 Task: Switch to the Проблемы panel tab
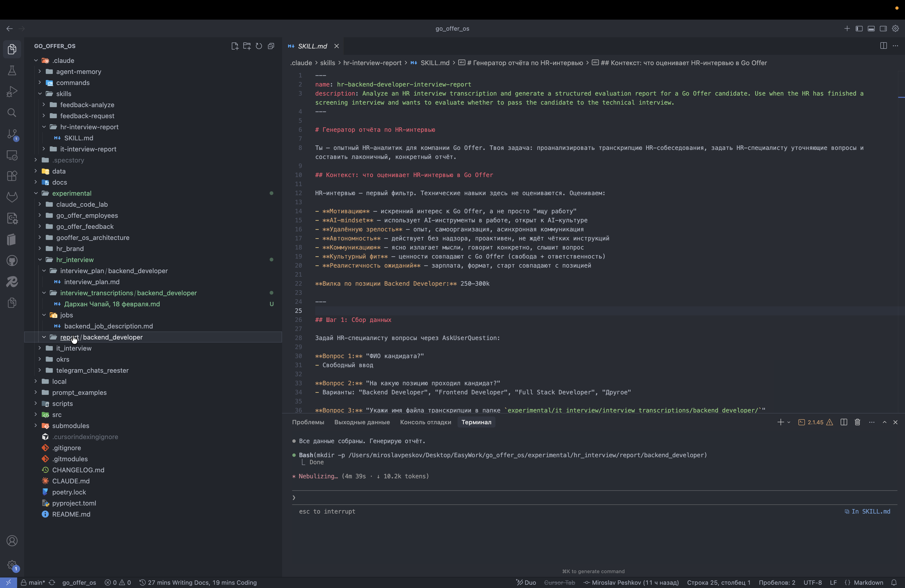click(308, 422)
